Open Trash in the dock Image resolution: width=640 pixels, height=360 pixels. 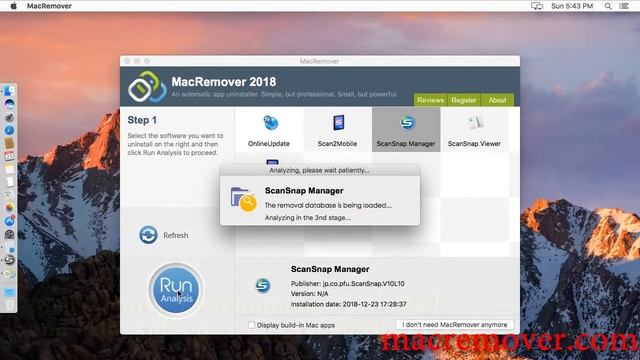click(x=9, y=305)
